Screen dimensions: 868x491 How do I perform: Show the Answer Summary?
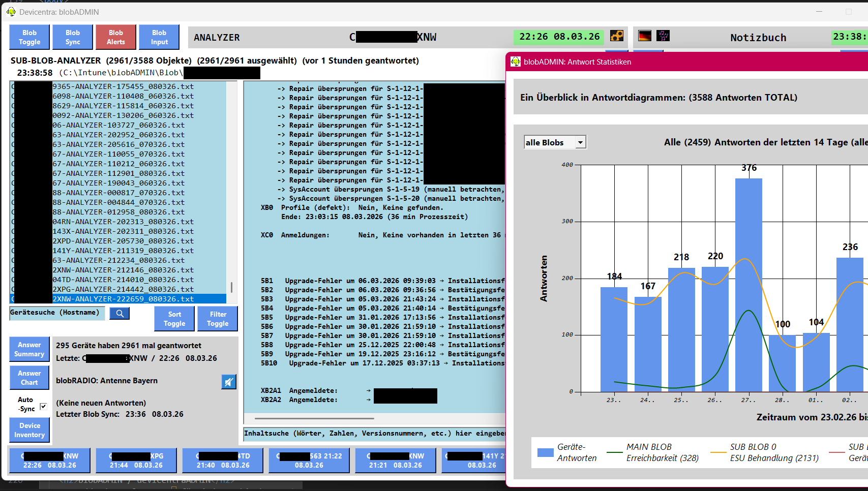pos(29,349)
